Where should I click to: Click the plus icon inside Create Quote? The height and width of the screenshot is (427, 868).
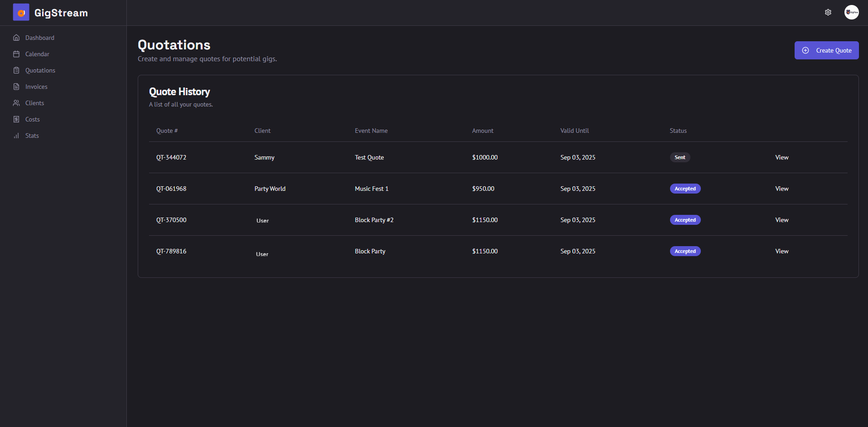[805, 50]
